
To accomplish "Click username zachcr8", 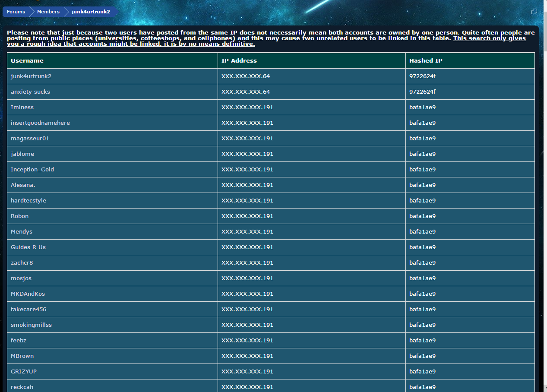I will [22, 263].
